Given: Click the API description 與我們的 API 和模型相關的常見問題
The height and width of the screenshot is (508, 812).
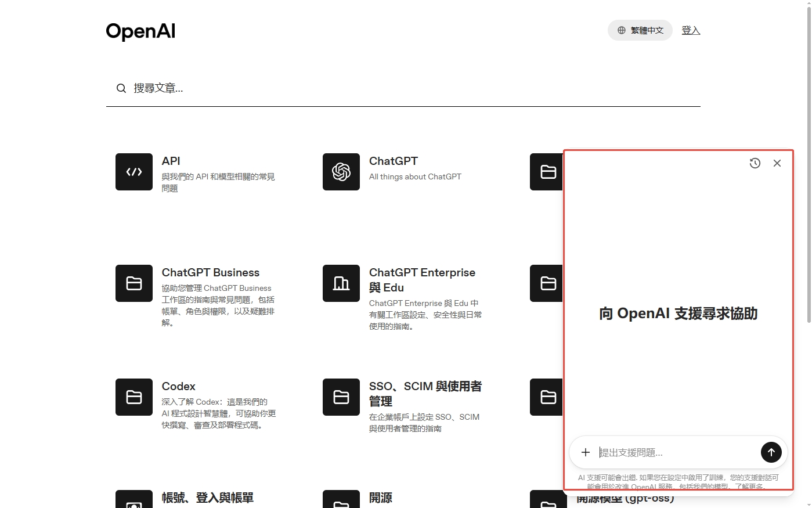Looking at the screenshot, I should click(218, 182).
